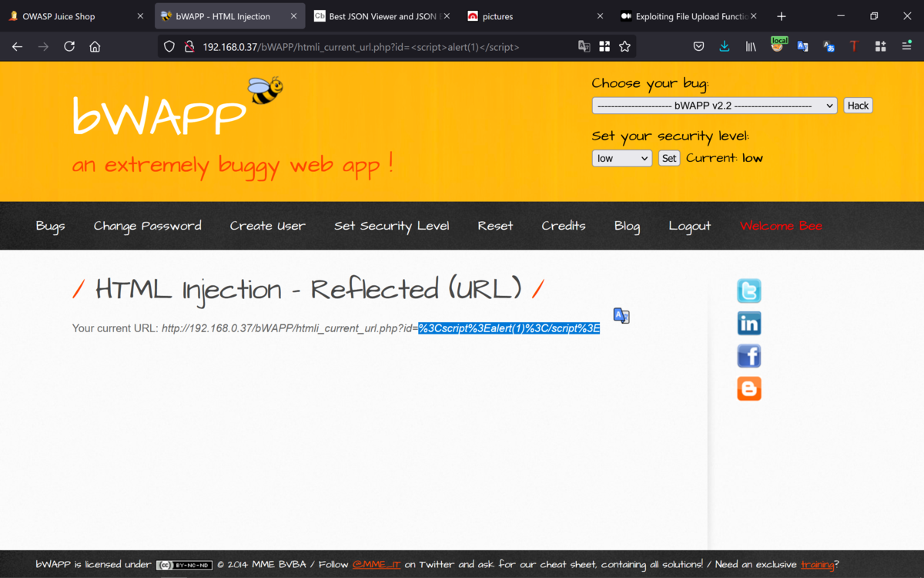This screenshot has width=924, height=578.
Task: Click Logout in the navigation bar
Action: pos(690,226)
